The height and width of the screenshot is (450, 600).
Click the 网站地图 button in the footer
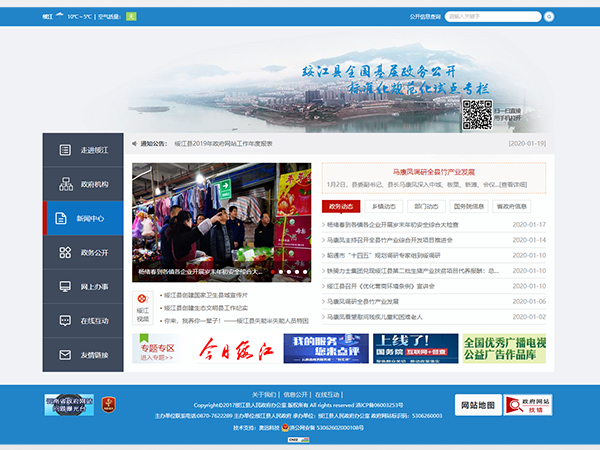(x=478, y=405)
